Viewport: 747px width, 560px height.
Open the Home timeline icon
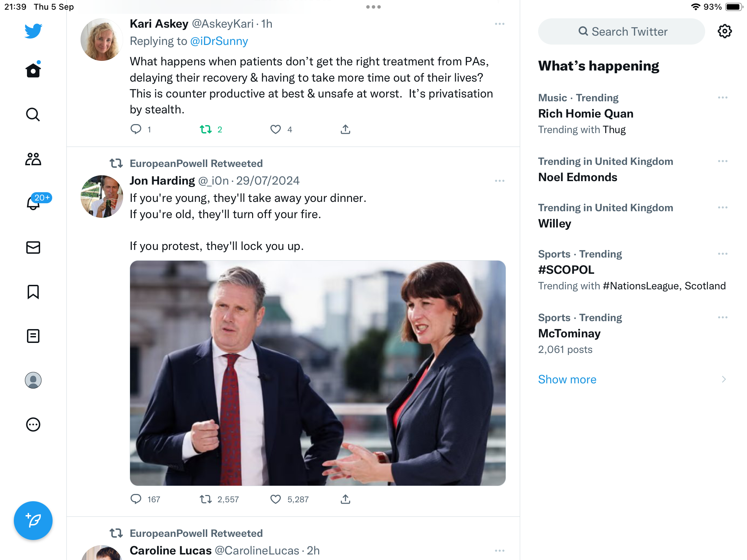point(33,70)
